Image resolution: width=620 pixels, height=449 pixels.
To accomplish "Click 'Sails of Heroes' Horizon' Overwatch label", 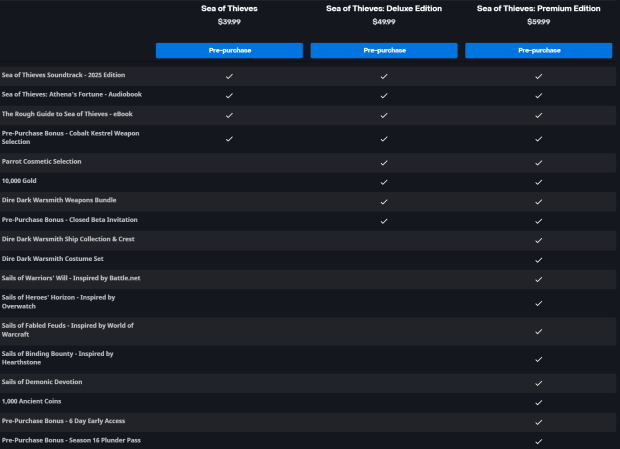I will [x=59, y=302].
